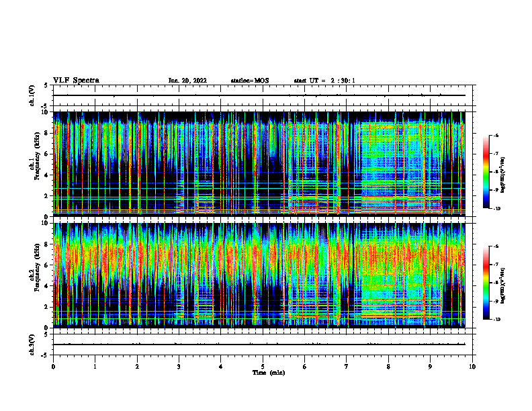532x411 pixels.
Task: Select the date label "Jan. 20, 2022"
Action: click(187, 81)
